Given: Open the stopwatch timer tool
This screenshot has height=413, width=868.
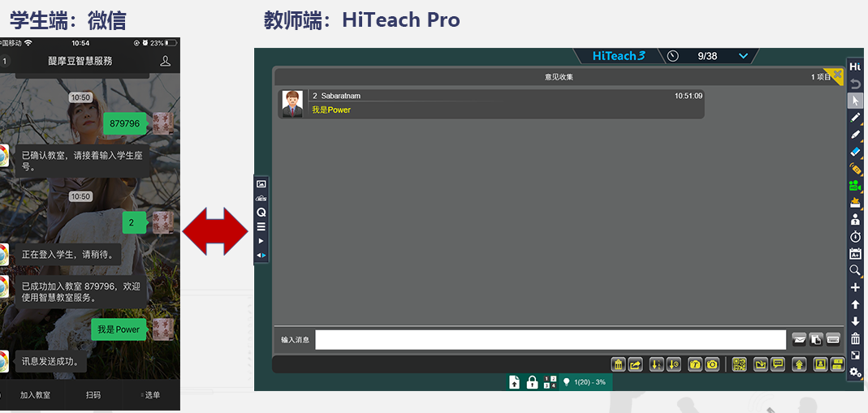Looking at the screenshot, I should [855, 237].
